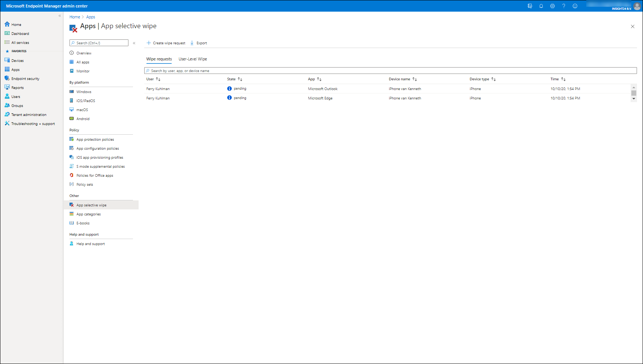Sort table by User column
The image size is (643, 364).
[x=153, y=79]
